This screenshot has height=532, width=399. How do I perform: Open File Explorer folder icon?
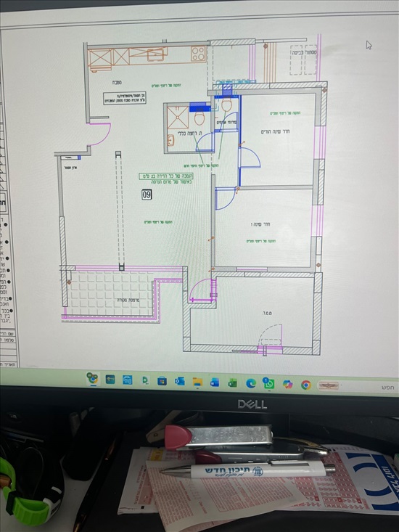click(197, 382)
